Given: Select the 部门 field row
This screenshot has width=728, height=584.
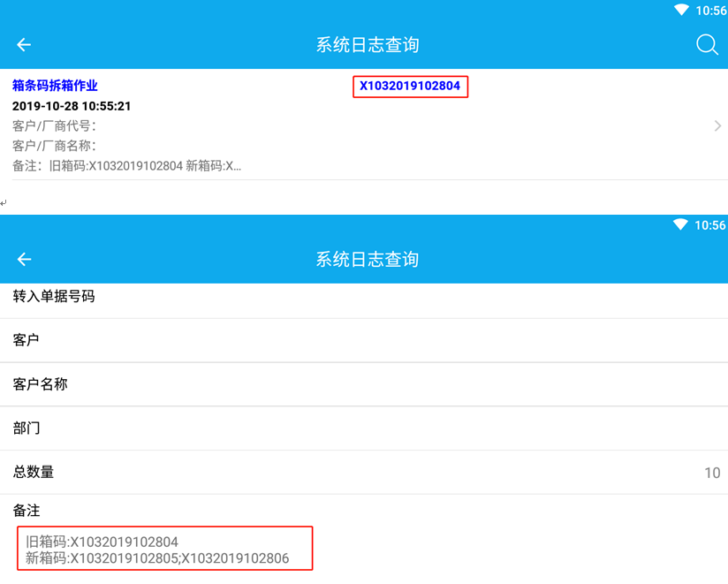Looking at the screenshot, I should click(x=27, y=429).
